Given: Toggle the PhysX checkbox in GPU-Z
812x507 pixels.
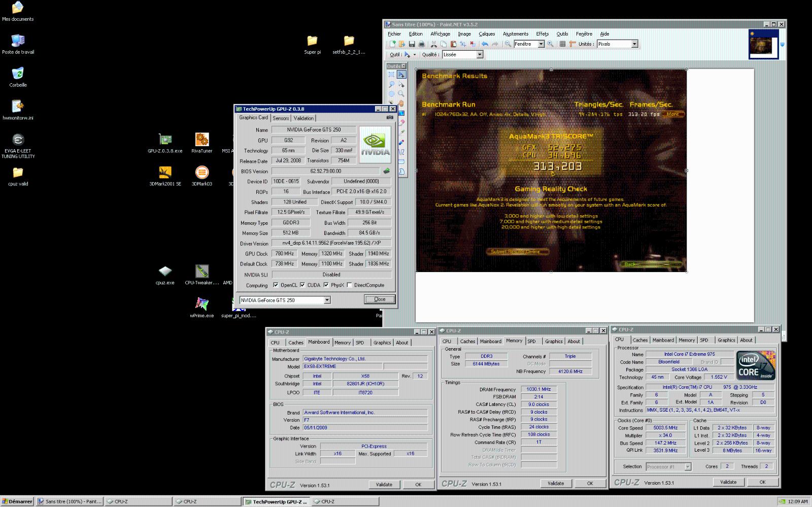Looking at the screenshot, I should tap(326, 285).
